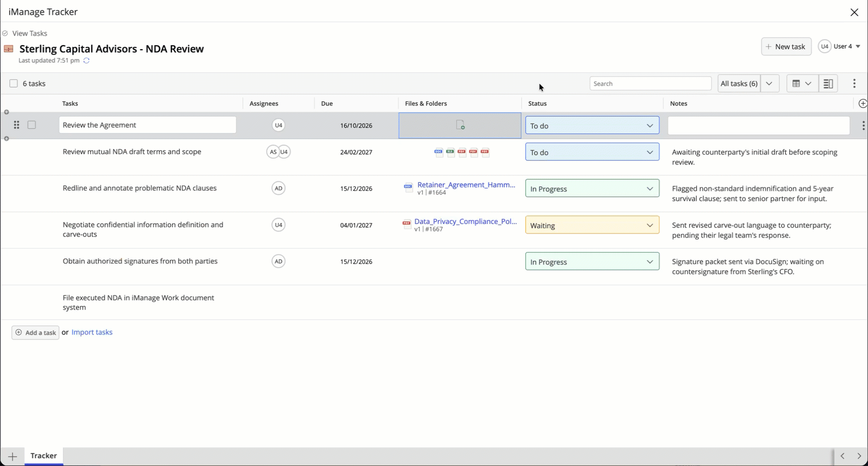Click the Search input field

tap(650, 83)
